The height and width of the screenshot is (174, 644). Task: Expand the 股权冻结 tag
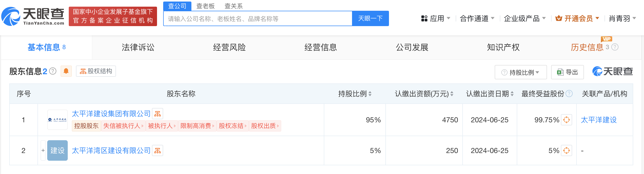[x=233, y=126]
